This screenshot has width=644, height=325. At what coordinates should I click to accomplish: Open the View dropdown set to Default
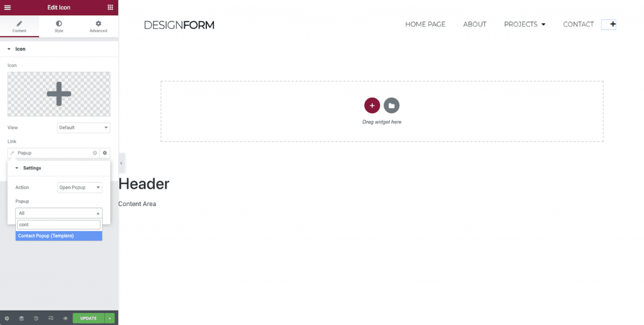click(84, 128)
